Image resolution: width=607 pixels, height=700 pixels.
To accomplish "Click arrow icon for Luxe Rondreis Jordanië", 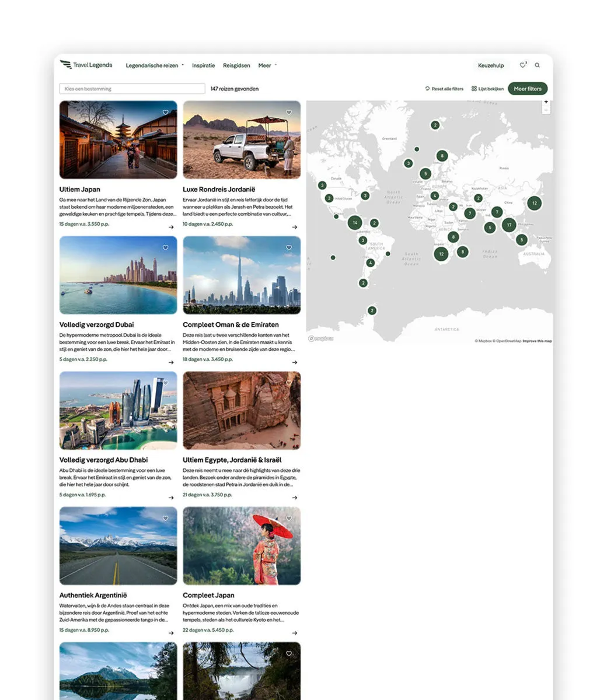I will (x=294, y=227).
